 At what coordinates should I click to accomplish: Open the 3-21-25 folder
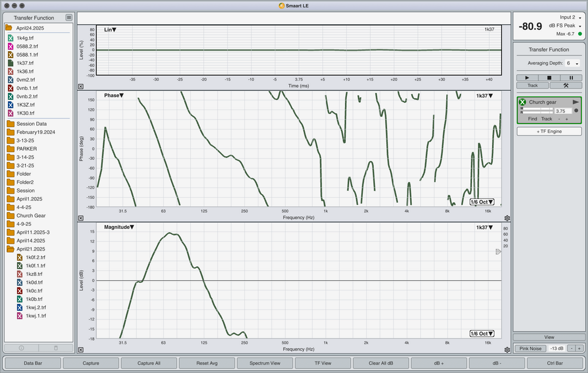point(21,166)
